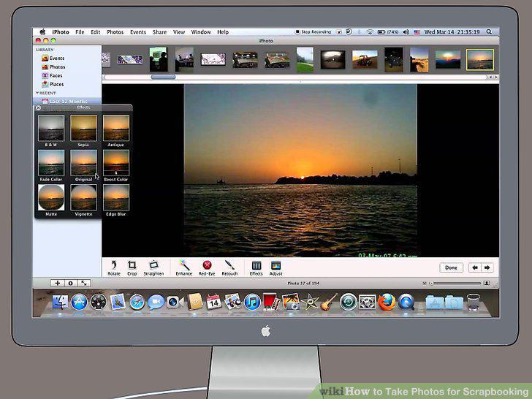Launch Firefox from the Dock
The image size is (532, 399).
(387, 302)
